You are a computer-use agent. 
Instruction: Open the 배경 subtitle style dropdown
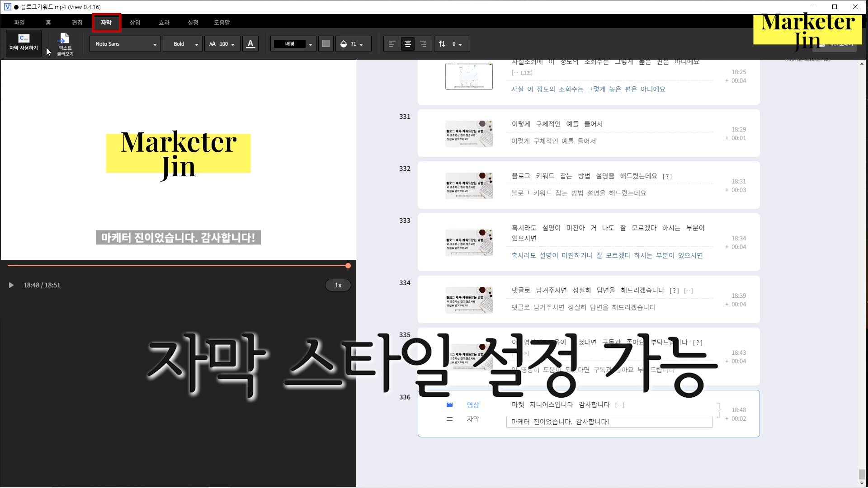(x=293, y=44)
